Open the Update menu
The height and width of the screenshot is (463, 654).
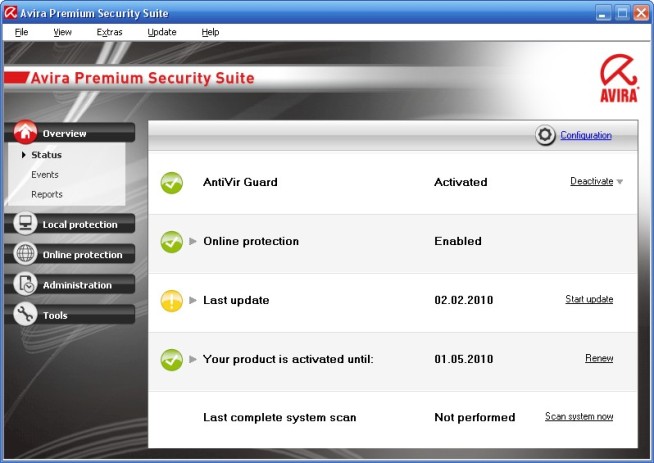(161, 32)
